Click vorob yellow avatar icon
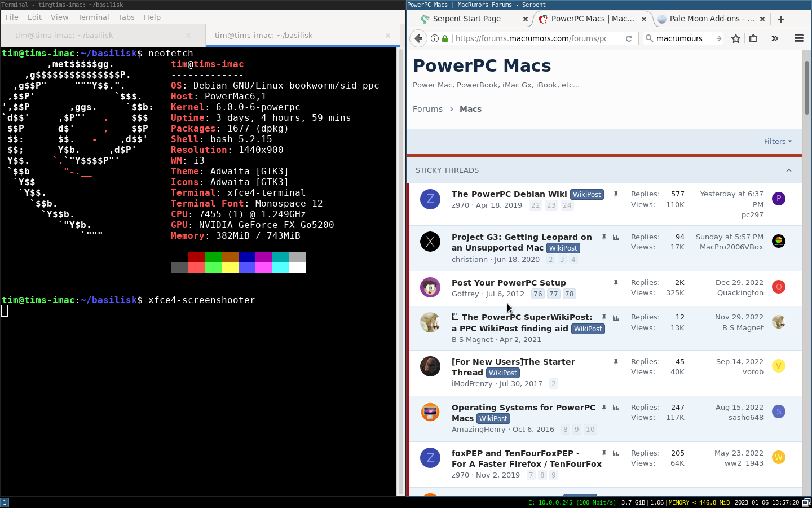This screenshot has width=812, height=508. pyautogui.click(x=779, y=366)
